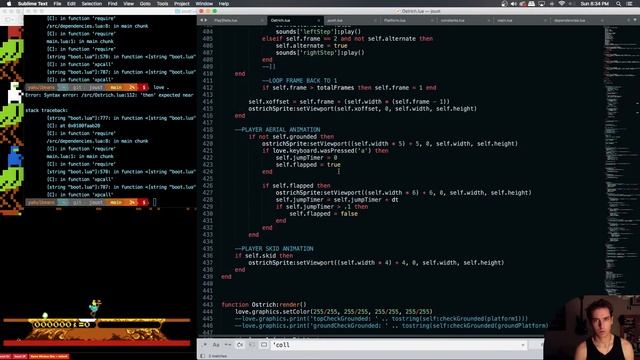Open the File menu

57,4
